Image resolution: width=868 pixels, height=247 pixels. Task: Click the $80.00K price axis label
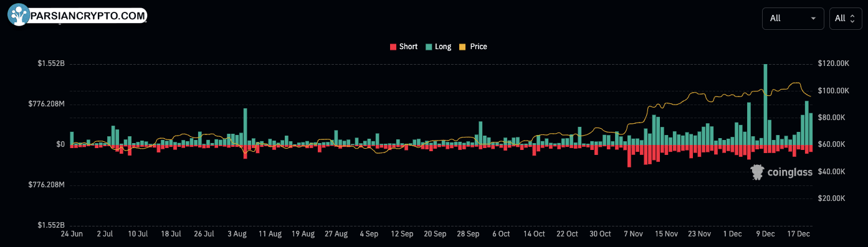(x=831, y=118)
